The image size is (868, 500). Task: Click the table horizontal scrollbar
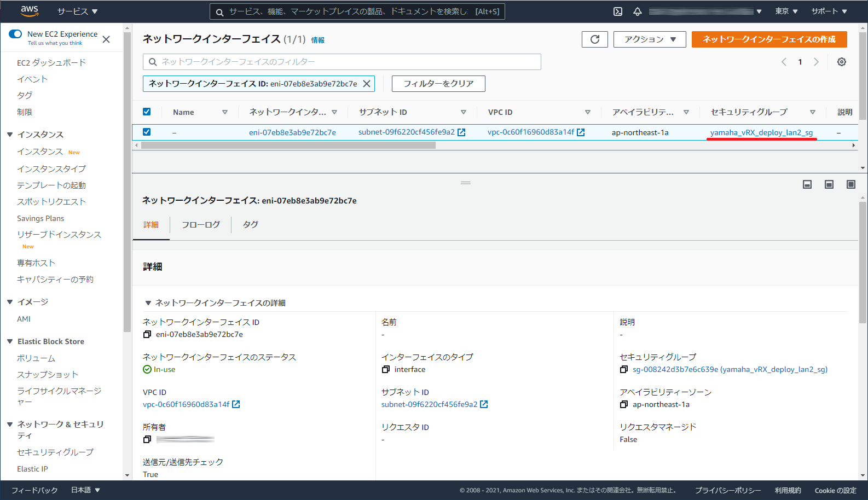tap(288, 146)
